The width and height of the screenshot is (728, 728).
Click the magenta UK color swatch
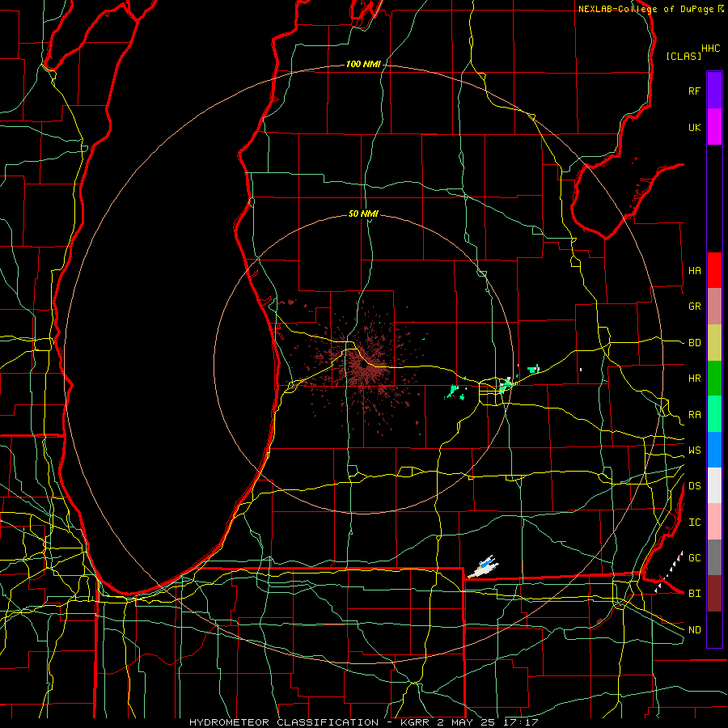pyautogui.click(x=714, y=127)
